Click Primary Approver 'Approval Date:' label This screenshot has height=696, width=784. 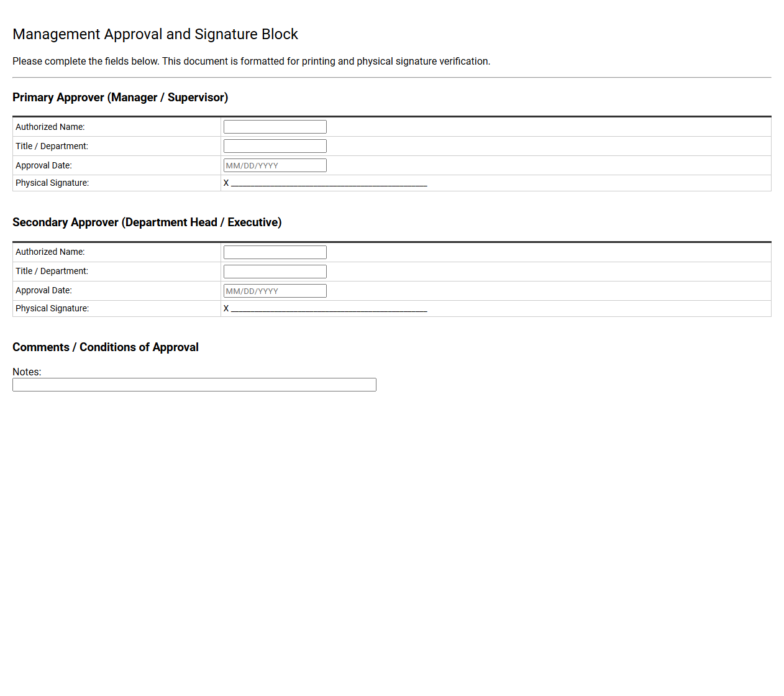[44, 165]
